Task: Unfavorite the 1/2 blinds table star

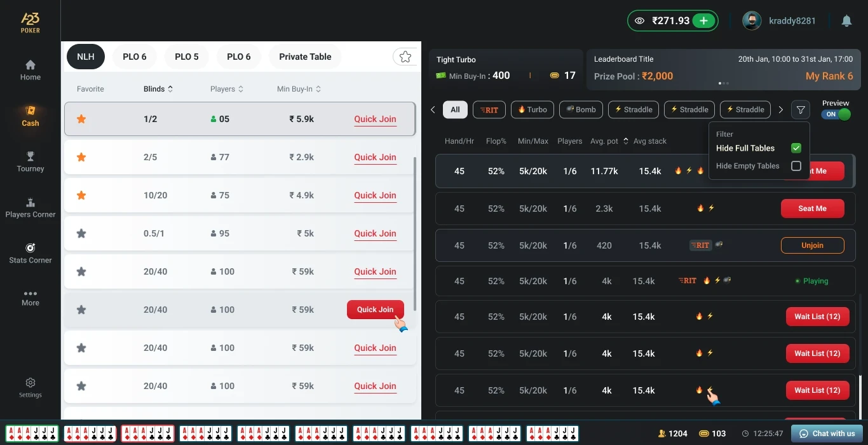Action: [81, 119]
